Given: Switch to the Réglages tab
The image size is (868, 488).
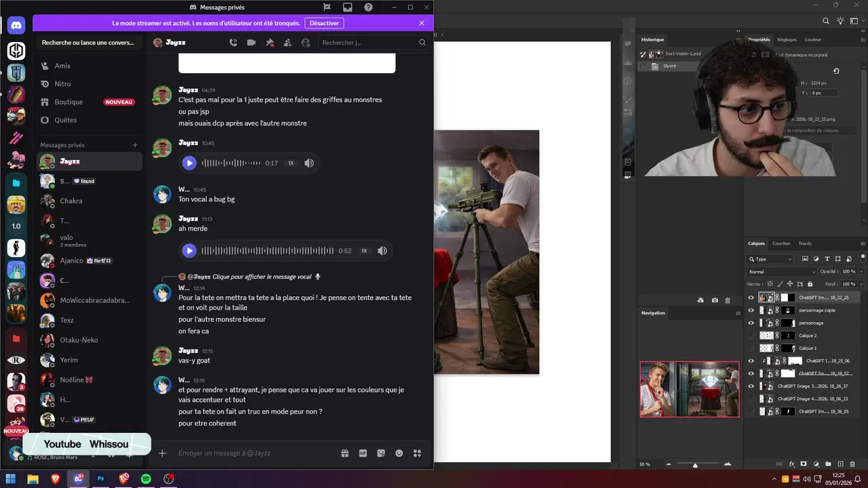Looking at the screenshot, I should pos(787,39).
